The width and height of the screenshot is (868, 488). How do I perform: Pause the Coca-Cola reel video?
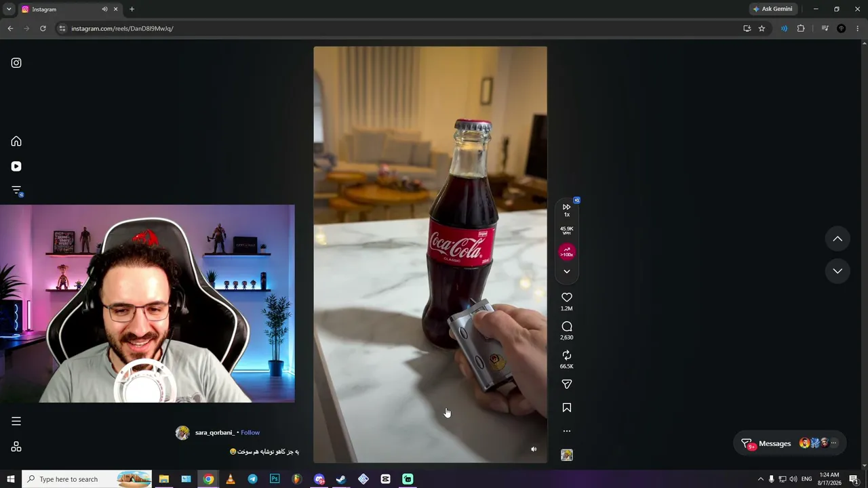(430, 255)
